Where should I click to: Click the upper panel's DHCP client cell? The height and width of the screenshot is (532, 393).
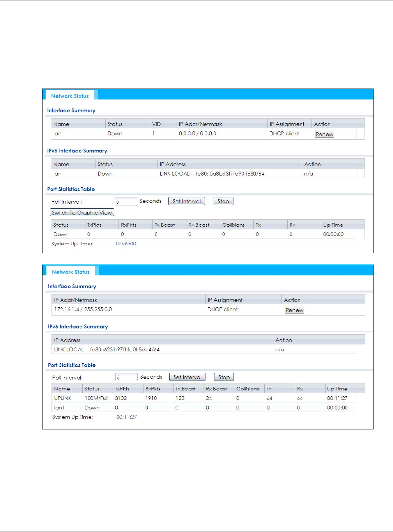click(285, 133)
